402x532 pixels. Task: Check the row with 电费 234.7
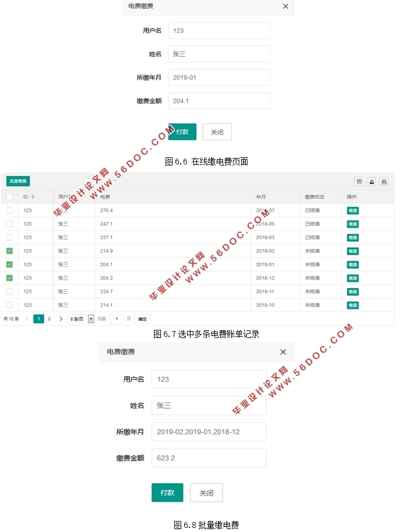click(x=9, y=292)
